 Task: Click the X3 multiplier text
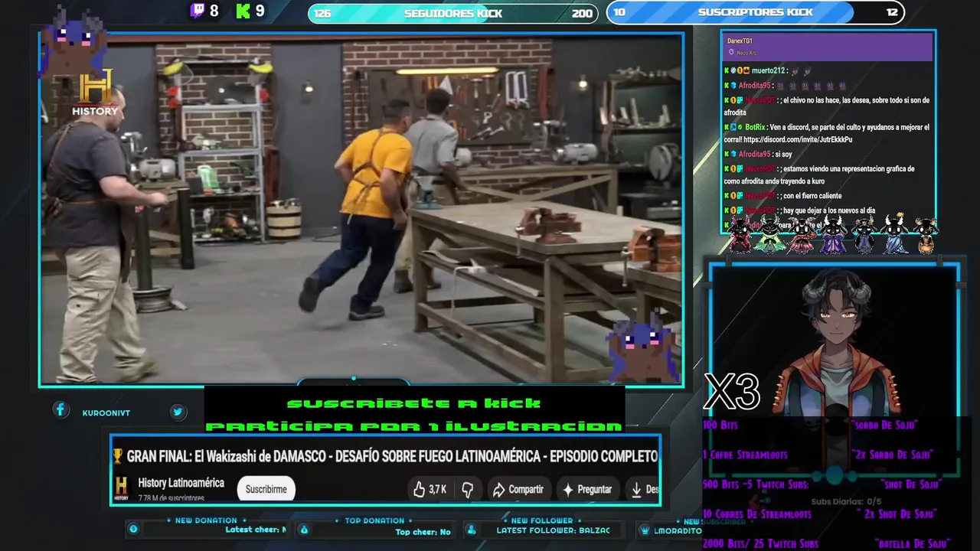click(x=732, y=393)
